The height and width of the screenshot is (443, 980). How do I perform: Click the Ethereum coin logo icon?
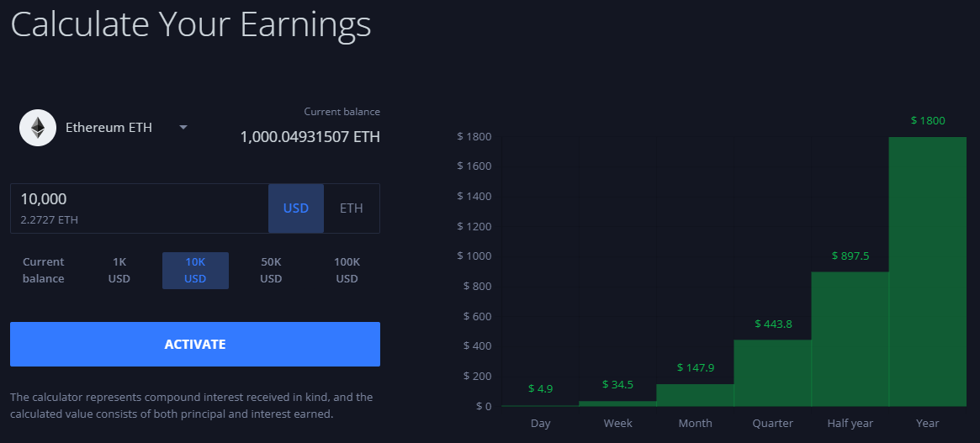click(x=38, y=128)
